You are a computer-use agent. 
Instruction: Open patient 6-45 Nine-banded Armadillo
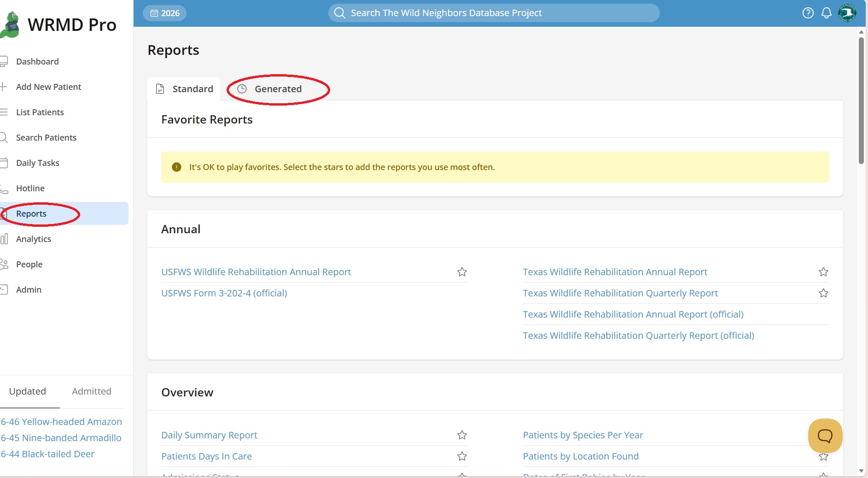tap(61, 438)
